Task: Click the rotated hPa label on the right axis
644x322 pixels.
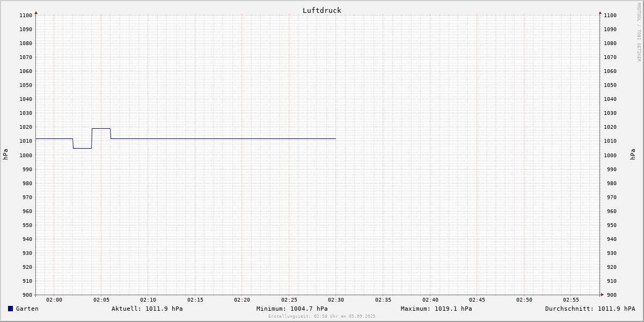Action: [633, 155]
